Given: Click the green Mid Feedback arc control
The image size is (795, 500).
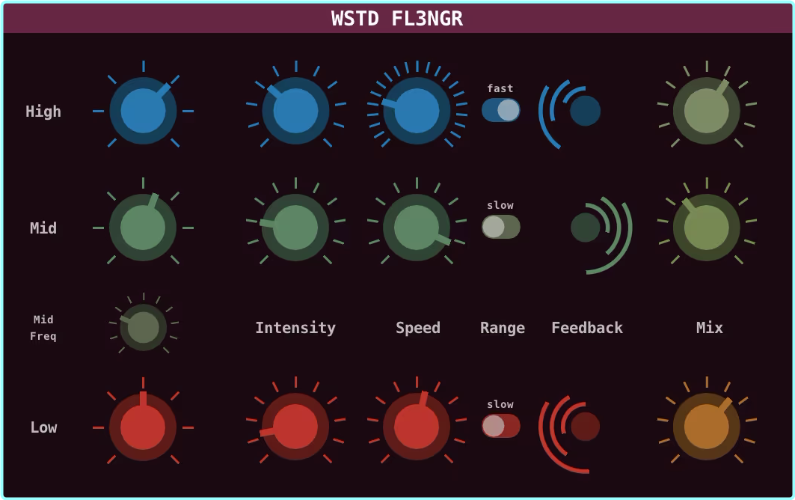Looking at the screenshot, I should point(586,228).
